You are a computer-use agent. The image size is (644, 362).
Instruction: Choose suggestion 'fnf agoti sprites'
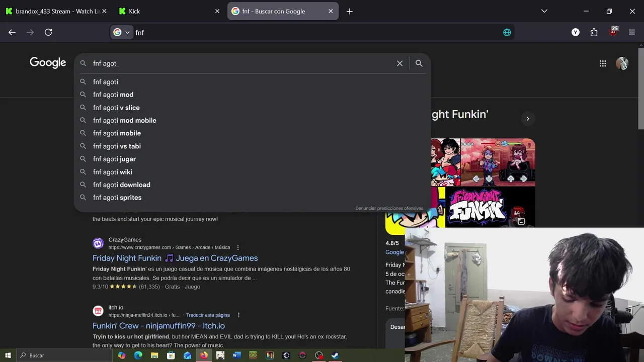pos(252,198)
